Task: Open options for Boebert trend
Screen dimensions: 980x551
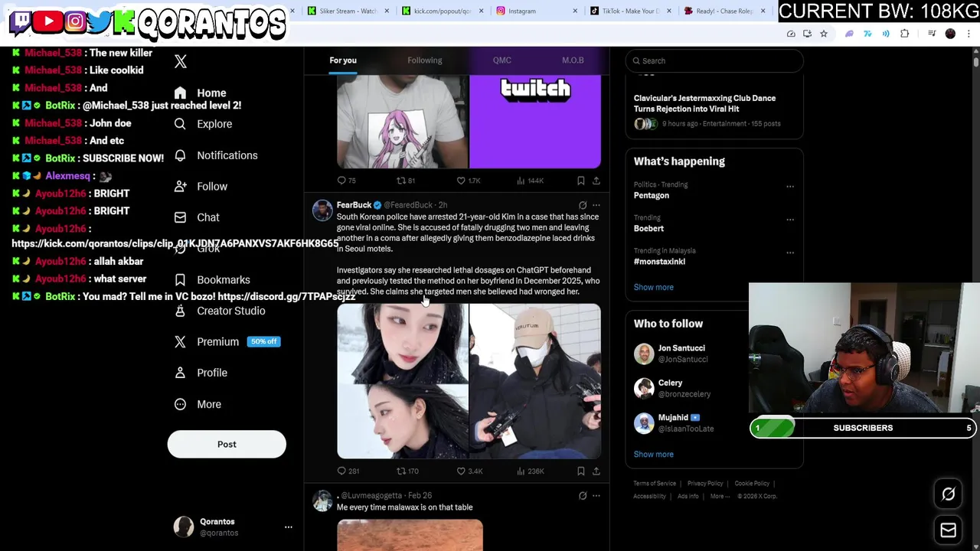Action: 790,220
